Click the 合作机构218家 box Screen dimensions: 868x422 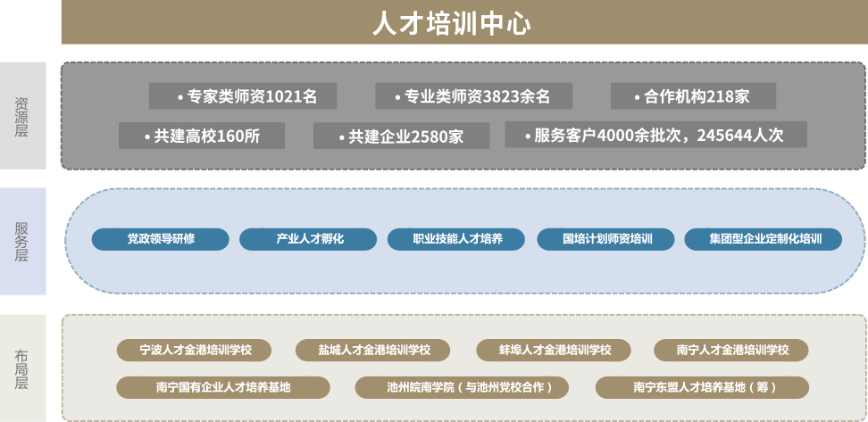693,96
